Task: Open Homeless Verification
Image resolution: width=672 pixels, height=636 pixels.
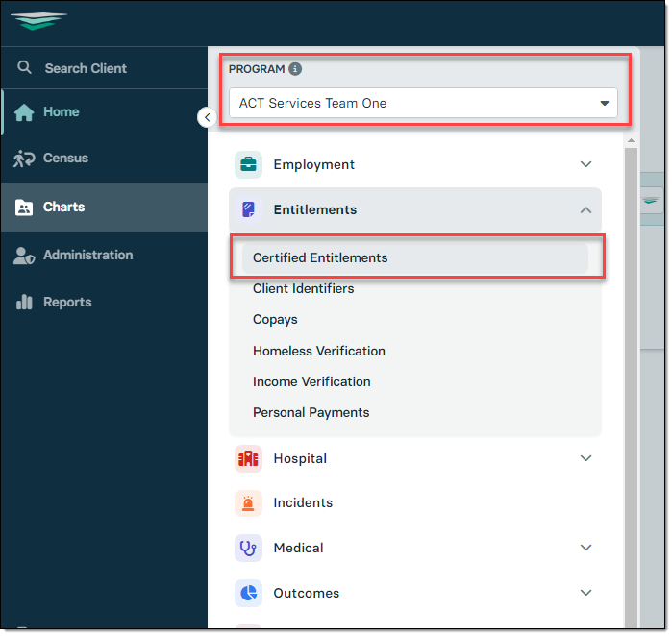Action: click(319, 352)
